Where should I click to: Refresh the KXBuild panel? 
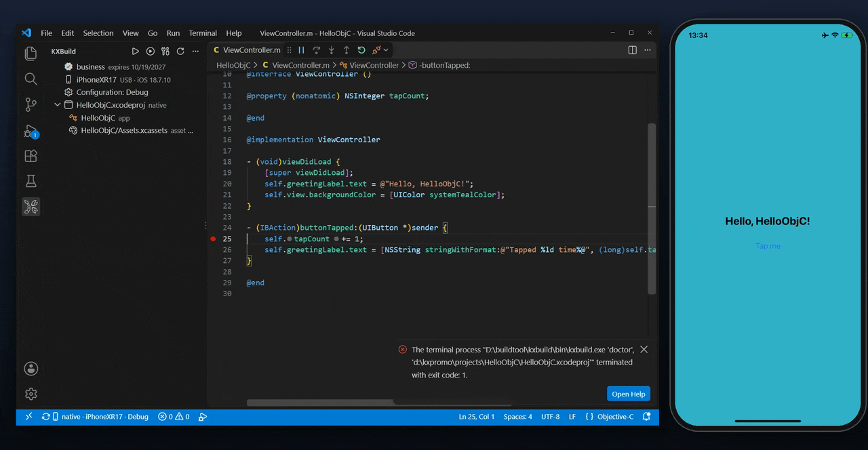(180, 52)
